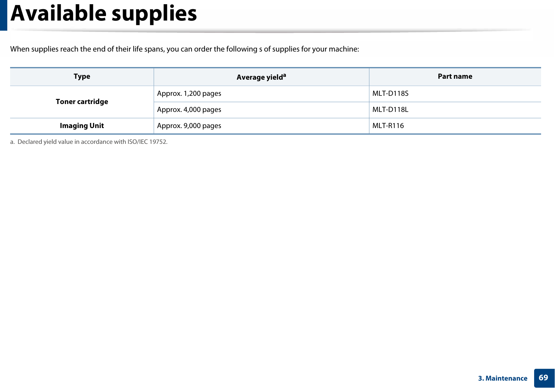Select the part name MLT-R116
The height and width of the screenshot is (392, 555).
click(x=388, y=126)
